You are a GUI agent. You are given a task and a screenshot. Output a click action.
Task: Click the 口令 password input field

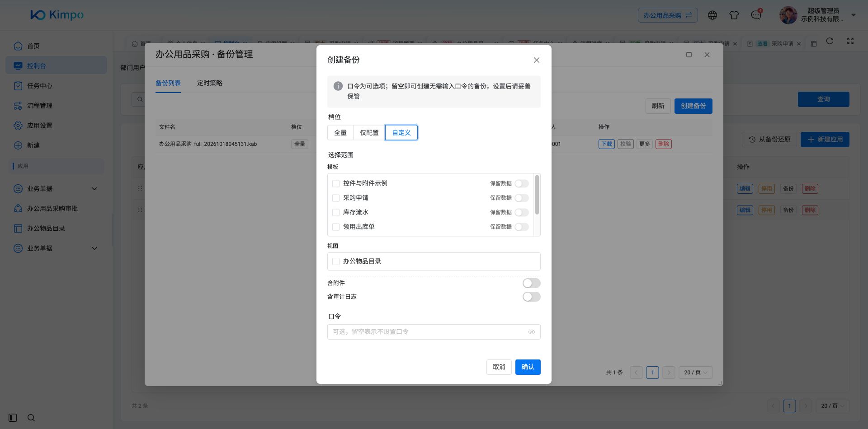coord(434,332)
